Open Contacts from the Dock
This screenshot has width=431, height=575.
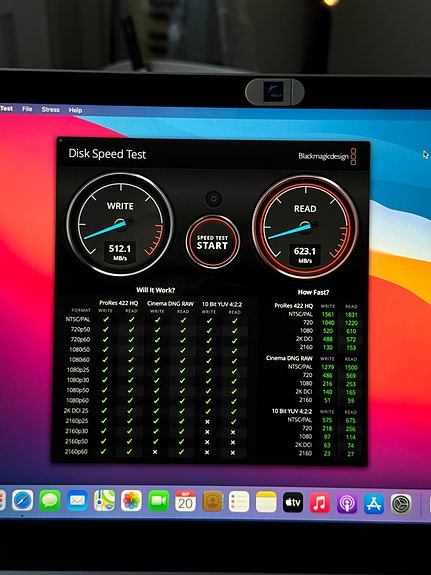213,501
